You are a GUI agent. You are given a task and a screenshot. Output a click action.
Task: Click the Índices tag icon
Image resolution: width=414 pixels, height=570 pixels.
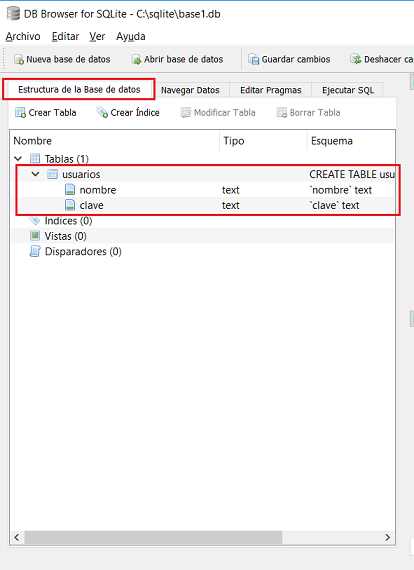[35, 221]
